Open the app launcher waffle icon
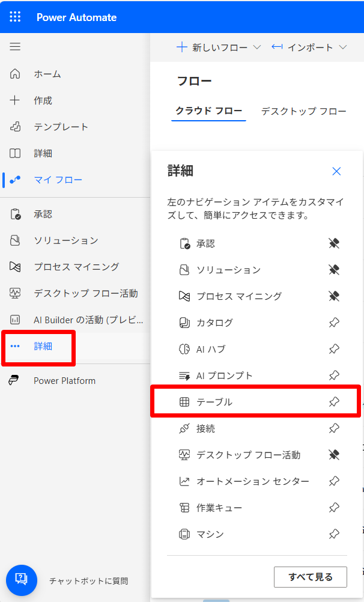Image resolution: width=364 pixels, height=602 pixels. 16,17
